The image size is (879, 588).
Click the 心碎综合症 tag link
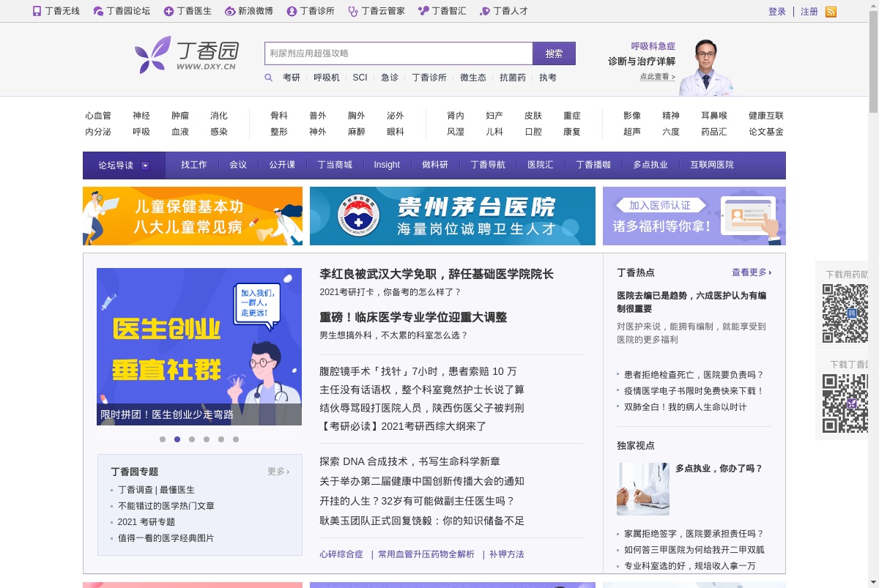(x=341, y=554)
